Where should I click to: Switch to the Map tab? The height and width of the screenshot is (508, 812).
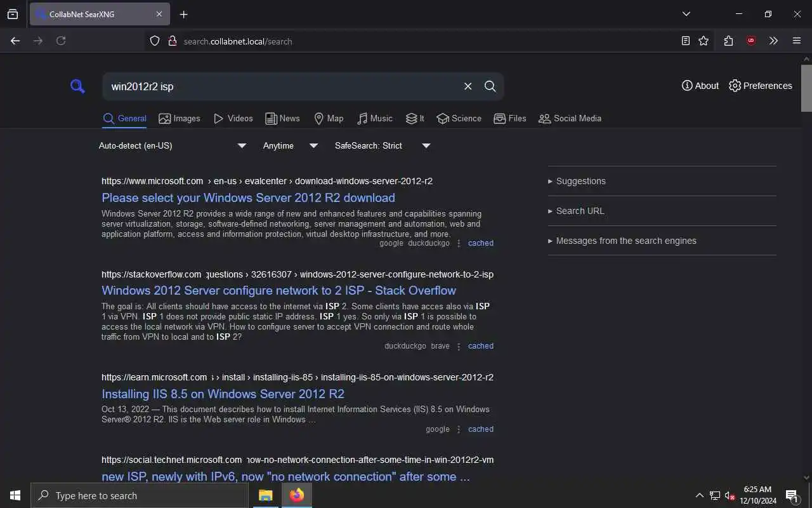pyautogui.click(x=329, y=118)
